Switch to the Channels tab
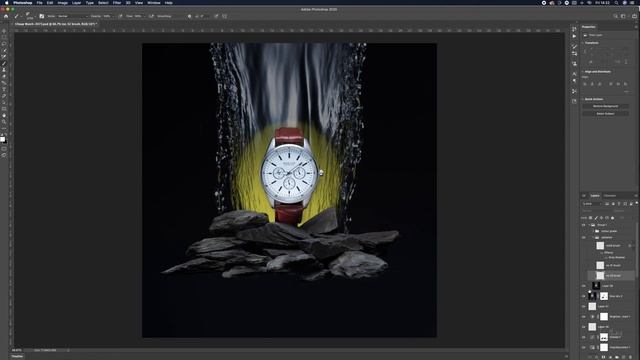640x360 pixels. tap(610, 196)
